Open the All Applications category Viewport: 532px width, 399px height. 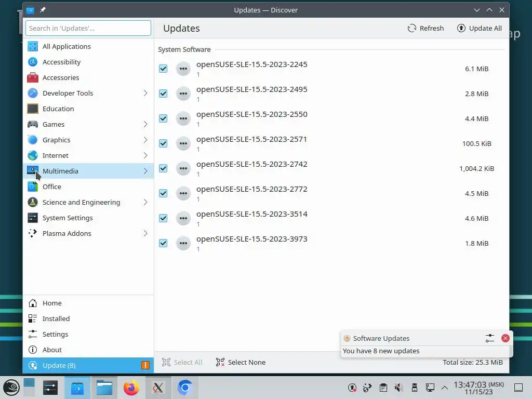[x=88, y=46]
